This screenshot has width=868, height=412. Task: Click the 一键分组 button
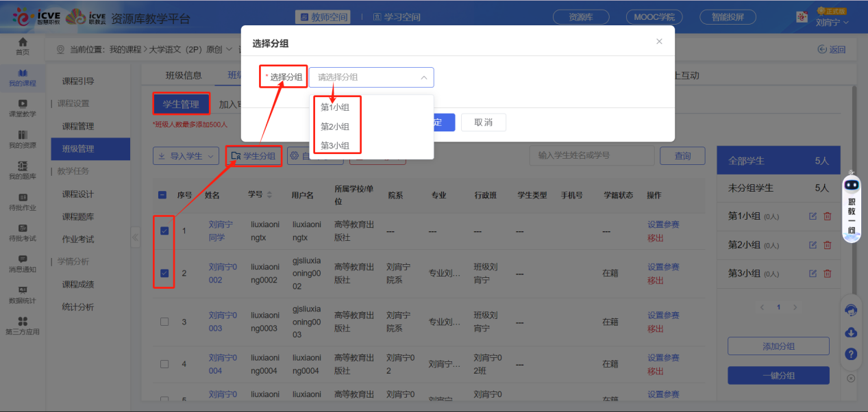tap(778, 376)
